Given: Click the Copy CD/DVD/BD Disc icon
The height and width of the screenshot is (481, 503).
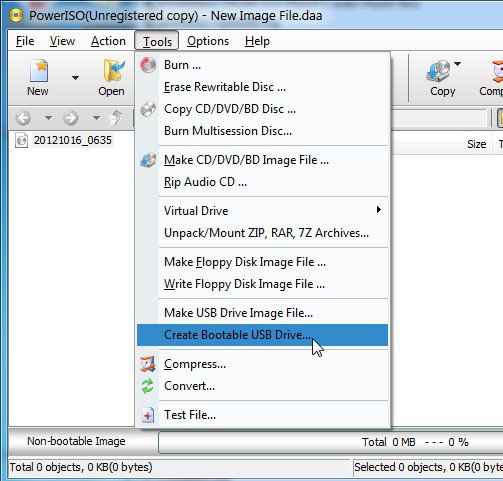Looking at the screenshot, I should click(148, 109).
